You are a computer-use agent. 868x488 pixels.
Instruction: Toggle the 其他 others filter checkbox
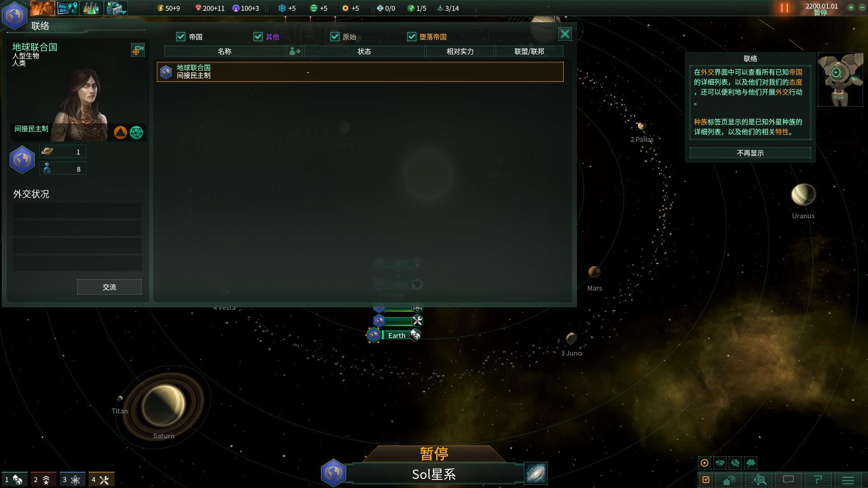258,37
